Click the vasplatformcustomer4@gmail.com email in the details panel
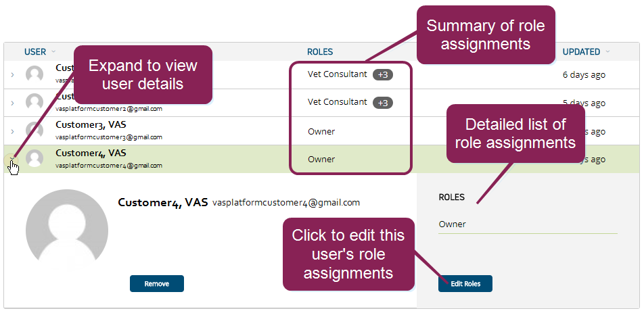This screenshot has height=313, width=644. tap(286, 202)
